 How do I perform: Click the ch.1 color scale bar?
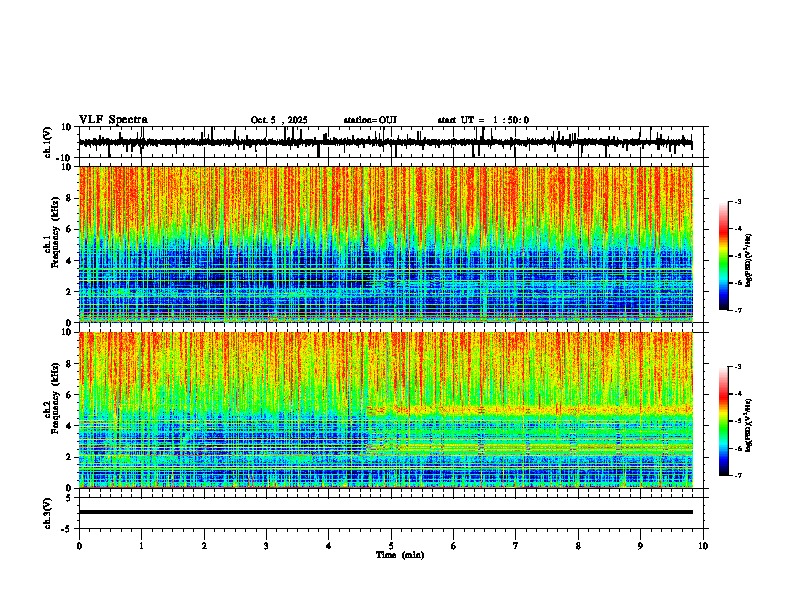[723, 256]
